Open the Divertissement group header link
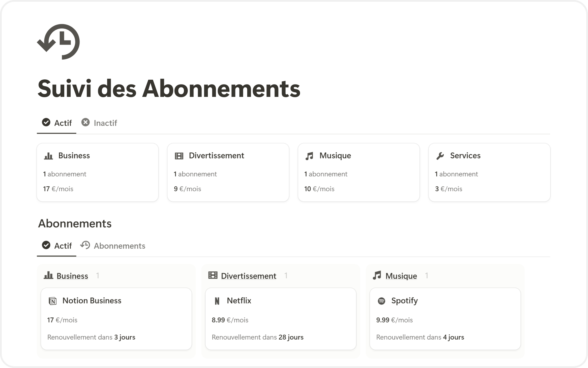The height and width of the screenshot is (368, 588). tap(249, 276)
